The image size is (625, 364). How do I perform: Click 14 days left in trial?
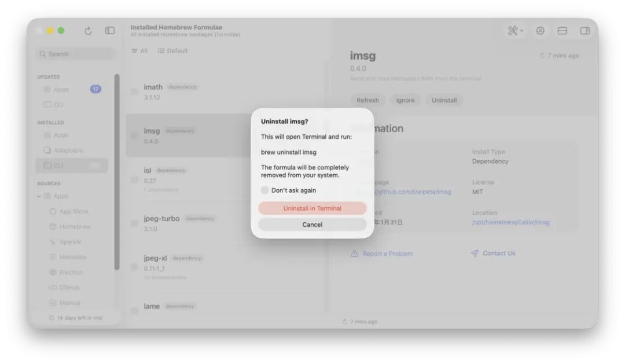[76, 318]
